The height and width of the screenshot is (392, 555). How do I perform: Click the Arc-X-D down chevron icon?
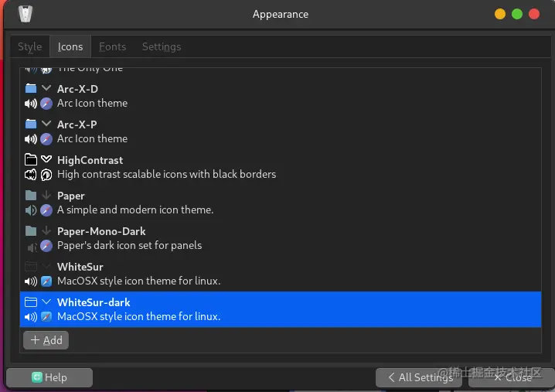pyautogui.click(x=46, y=87)
